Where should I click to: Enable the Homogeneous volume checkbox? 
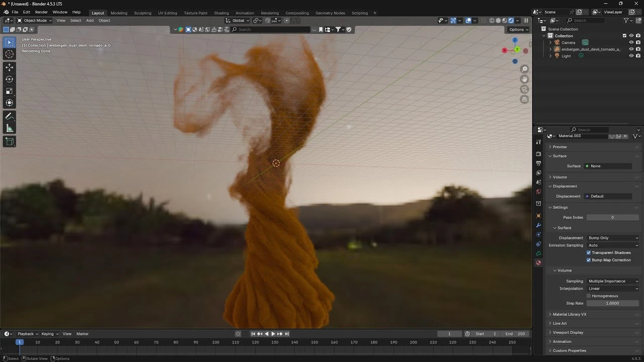[x=589, y=296]
